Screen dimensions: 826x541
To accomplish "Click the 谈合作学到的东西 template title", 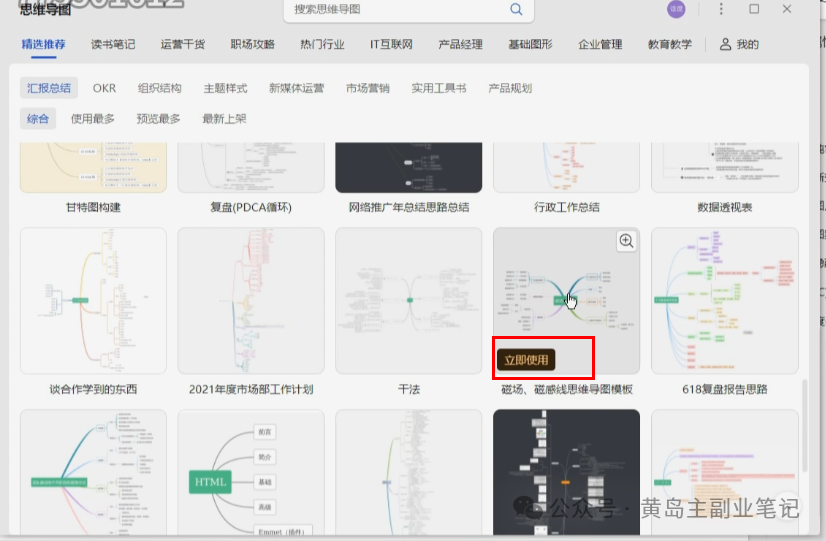I will 93,389.
